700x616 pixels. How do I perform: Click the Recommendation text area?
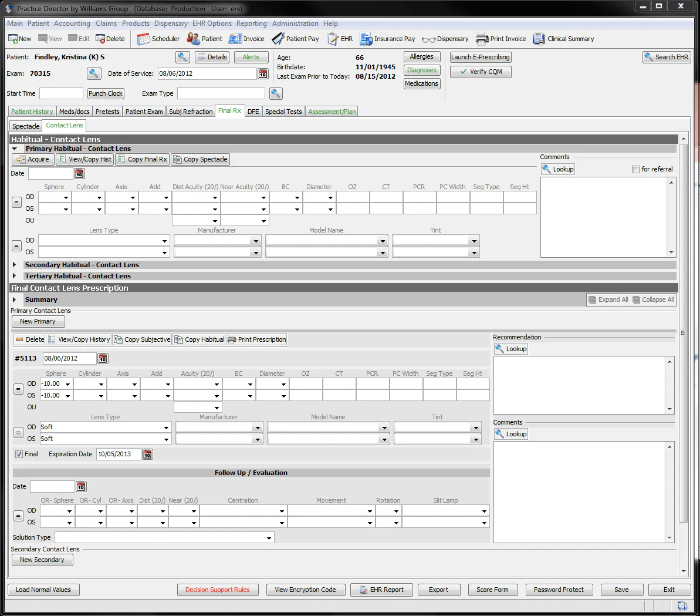580,385
